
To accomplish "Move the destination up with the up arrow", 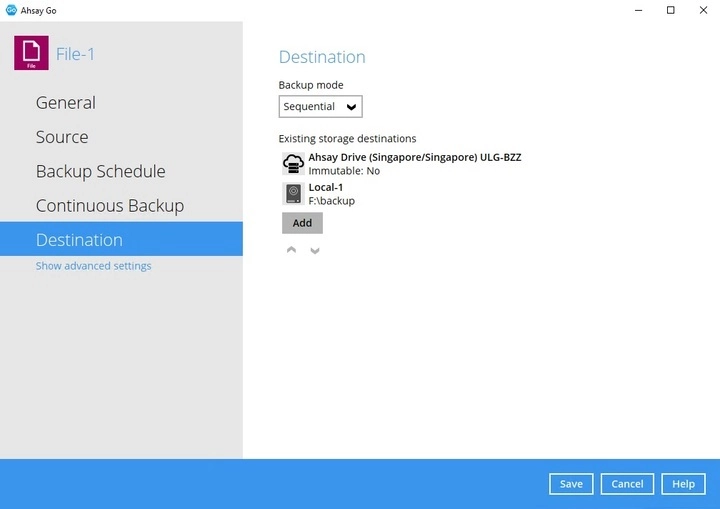I will (x=291, y=250).
